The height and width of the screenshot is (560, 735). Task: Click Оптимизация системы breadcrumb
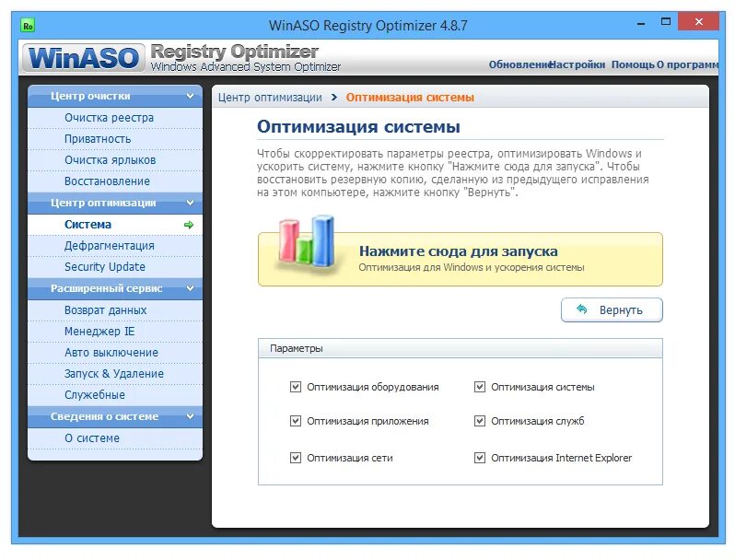click(410, 98)
